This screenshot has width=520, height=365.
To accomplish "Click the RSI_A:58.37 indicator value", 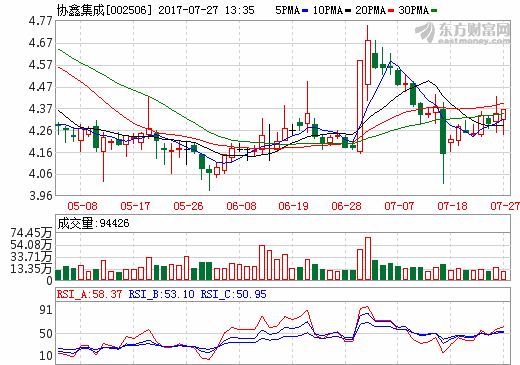I will 89,294.
